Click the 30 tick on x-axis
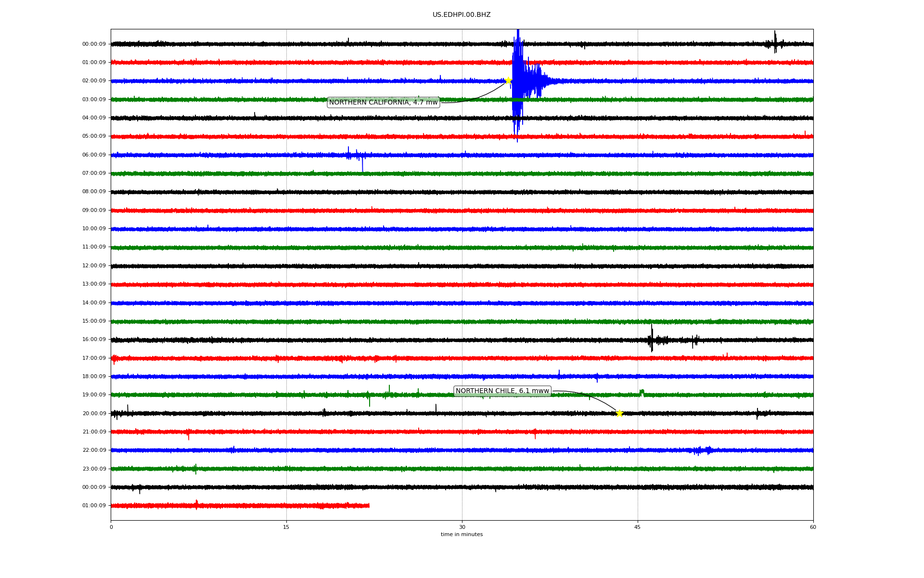 pyautogui.click(x=462, y=527)
